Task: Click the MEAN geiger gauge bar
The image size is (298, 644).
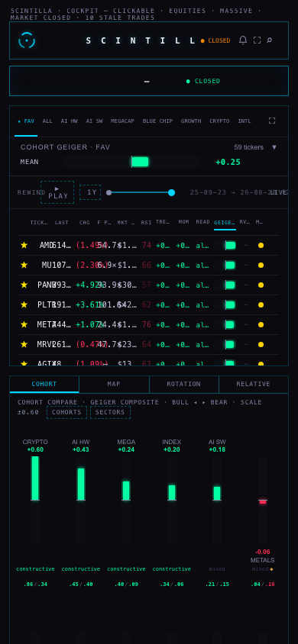Action: (x=131, y=162)
